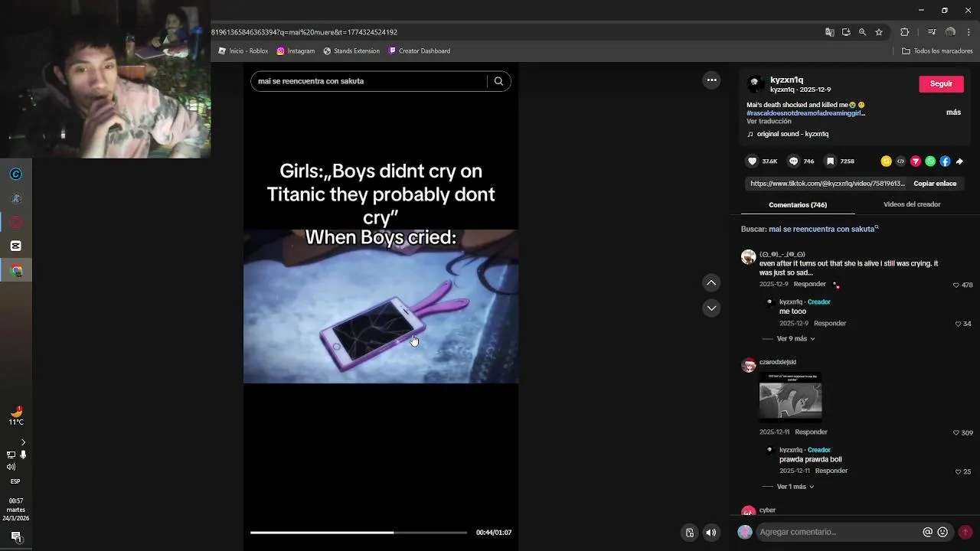Viewport: 980px width, 551px height.
Task: Open kyzxn1q's profile avatar
Action: coord(756,84)
